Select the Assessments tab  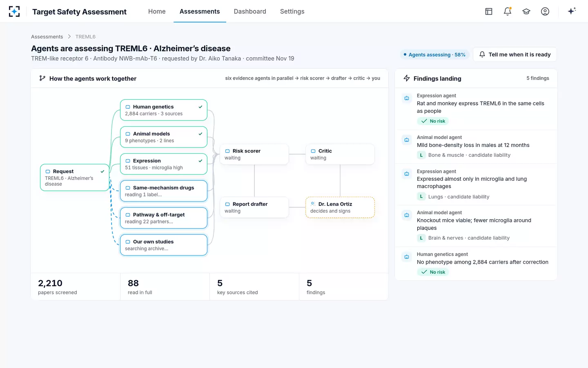(x=200, y=11)
